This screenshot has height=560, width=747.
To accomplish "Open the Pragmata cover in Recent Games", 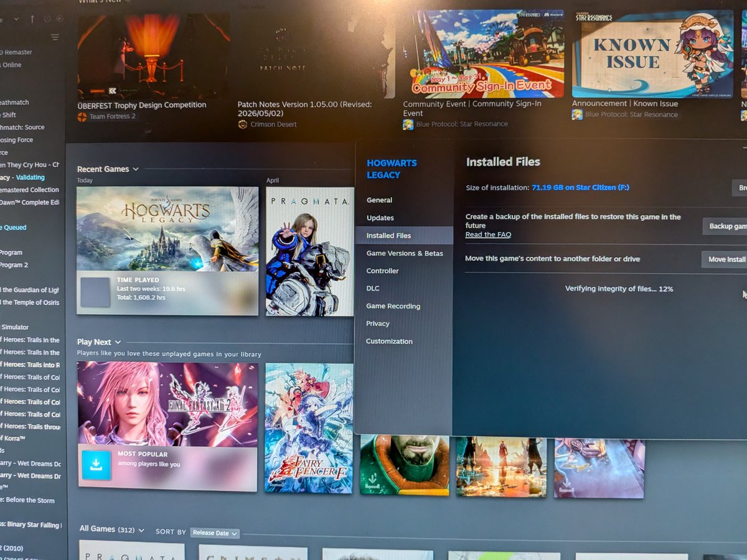I will 309,251.
